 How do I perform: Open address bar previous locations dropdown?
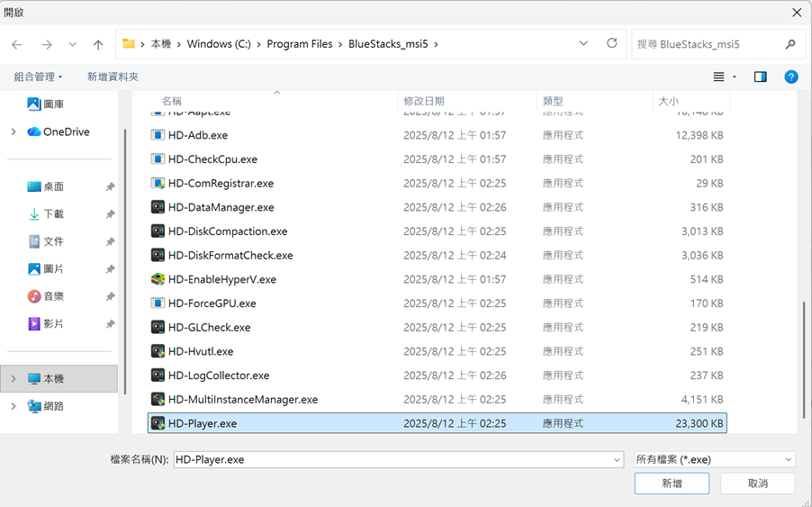(583, 43)
